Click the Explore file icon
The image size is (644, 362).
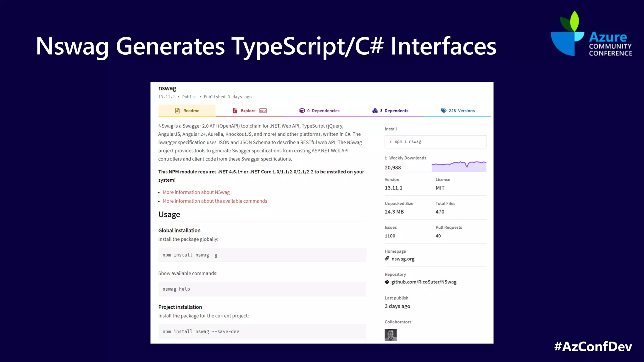pyautogui.click(x=235, y=111)
